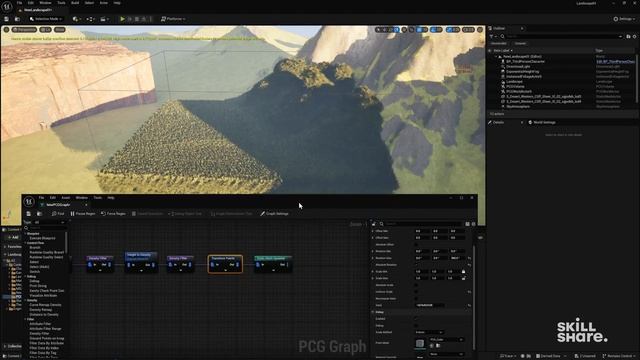
Task: Open the Selection Mode dropdown
Action: point(46,19)
